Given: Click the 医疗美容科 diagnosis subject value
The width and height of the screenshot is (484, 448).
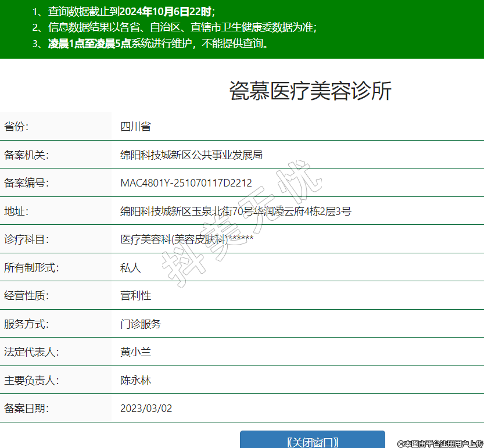Looking at the screenshot, I should (x=187, y=239).
